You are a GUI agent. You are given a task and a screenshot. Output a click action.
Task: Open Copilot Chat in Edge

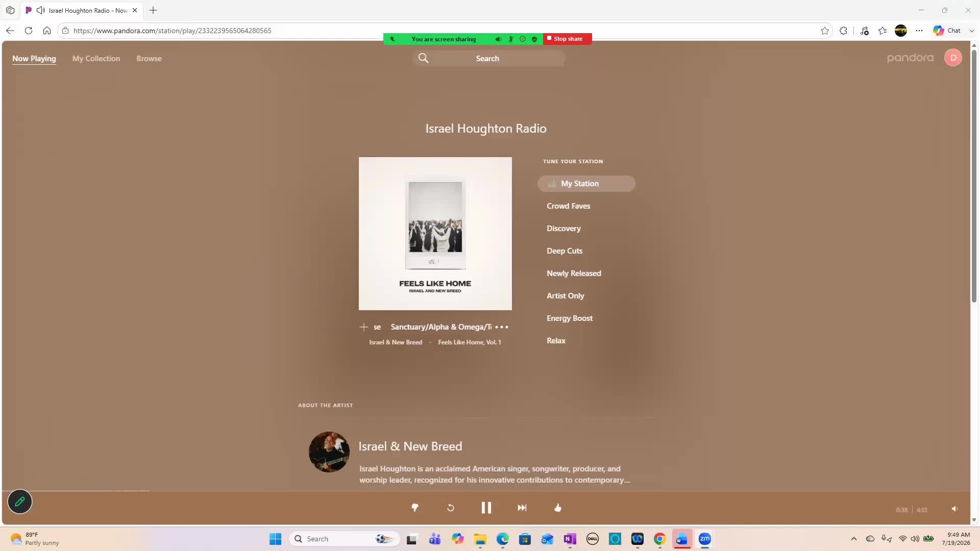947,31
